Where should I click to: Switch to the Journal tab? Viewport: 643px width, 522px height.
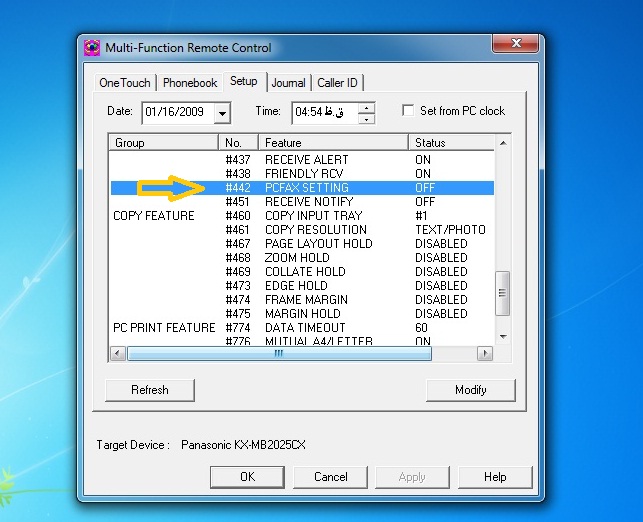288,82
